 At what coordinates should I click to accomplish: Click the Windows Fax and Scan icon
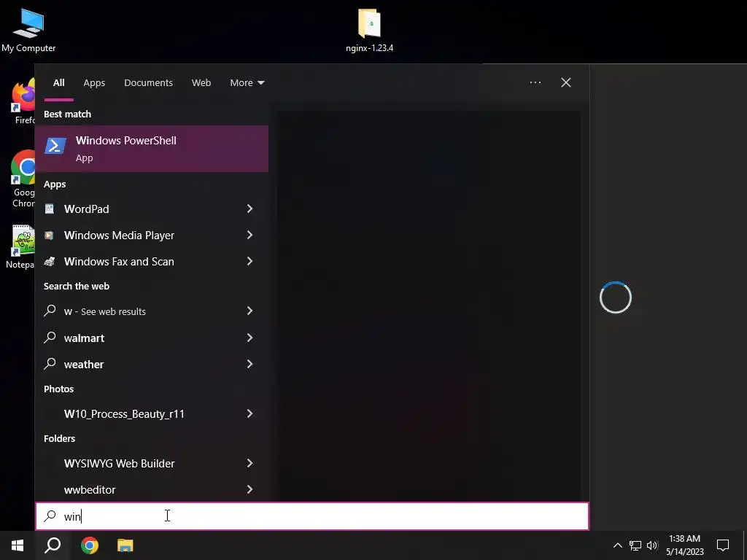tap(50, 262)
